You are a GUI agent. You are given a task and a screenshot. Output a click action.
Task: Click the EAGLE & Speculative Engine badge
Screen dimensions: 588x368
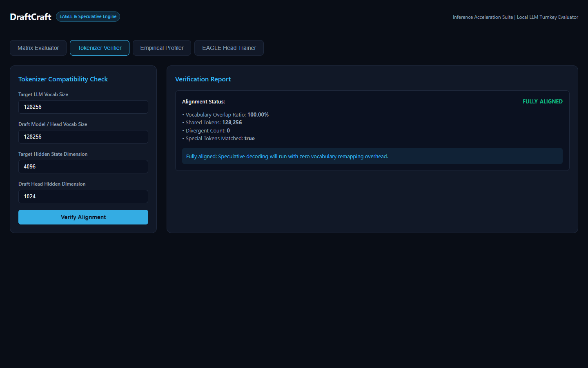(x=88, y=17)
